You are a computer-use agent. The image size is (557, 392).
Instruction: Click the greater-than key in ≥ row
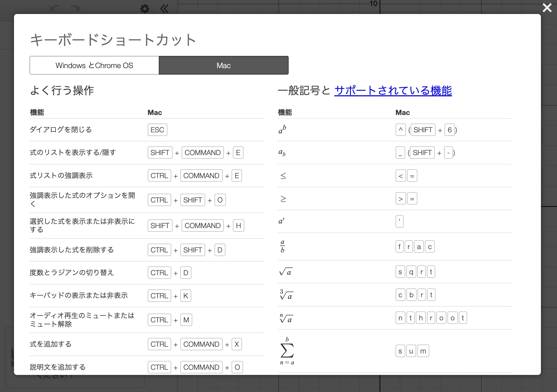click(x=401, y=199)
